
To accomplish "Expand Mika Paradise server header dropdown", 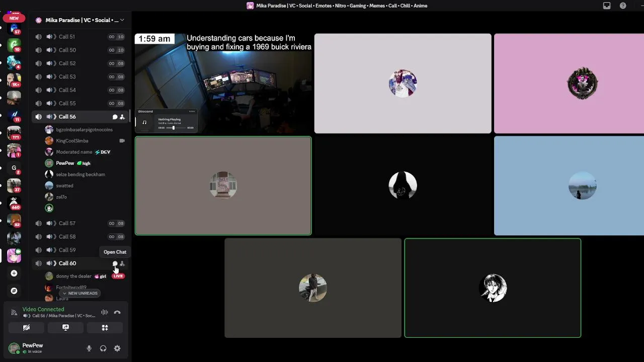I will [122, 20].
